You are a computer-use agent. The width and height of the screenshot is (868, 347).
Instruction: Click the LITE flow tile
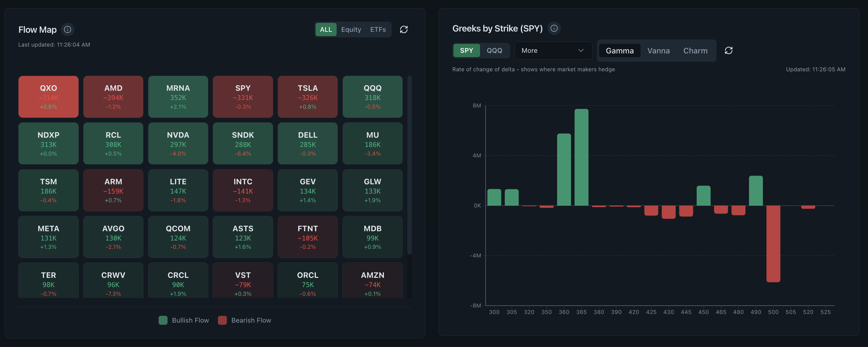coord(178,190)
